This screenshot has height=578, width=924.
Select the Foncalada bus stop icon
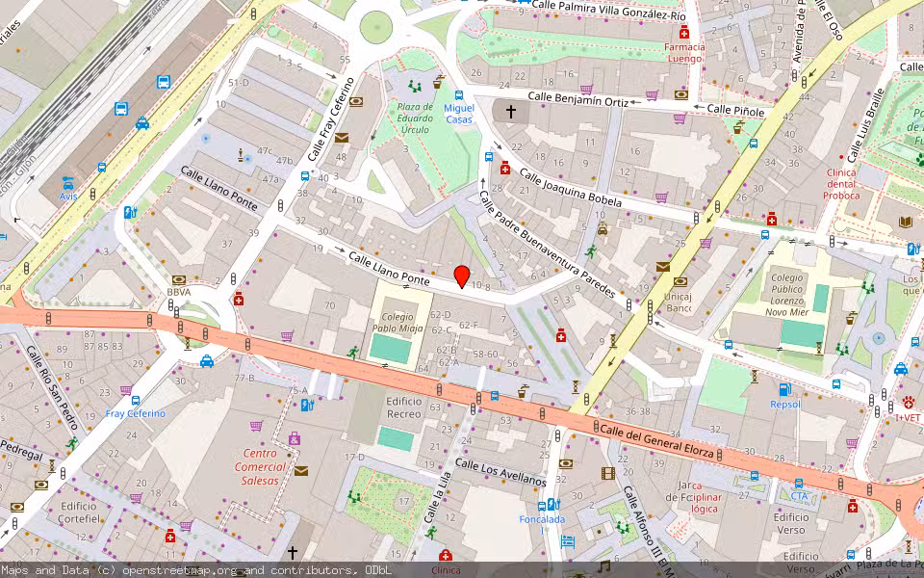click(542, 506)
